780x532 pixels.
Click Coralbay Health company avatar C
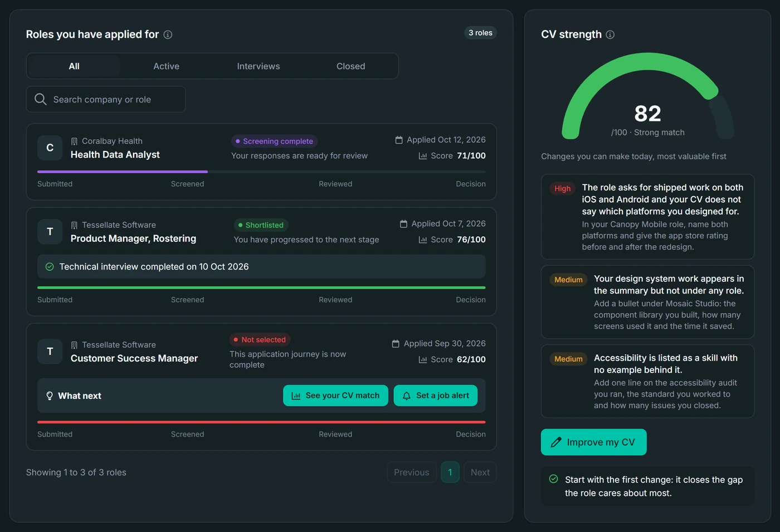pyautogui.click(x=50, y=148)
